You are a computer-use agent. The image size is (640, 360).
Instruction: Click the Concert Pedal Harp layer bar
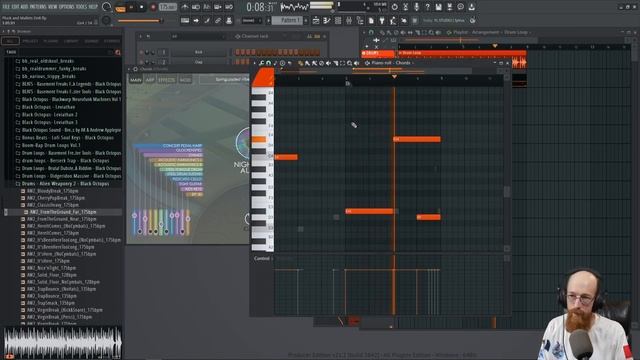pos(168,145)
